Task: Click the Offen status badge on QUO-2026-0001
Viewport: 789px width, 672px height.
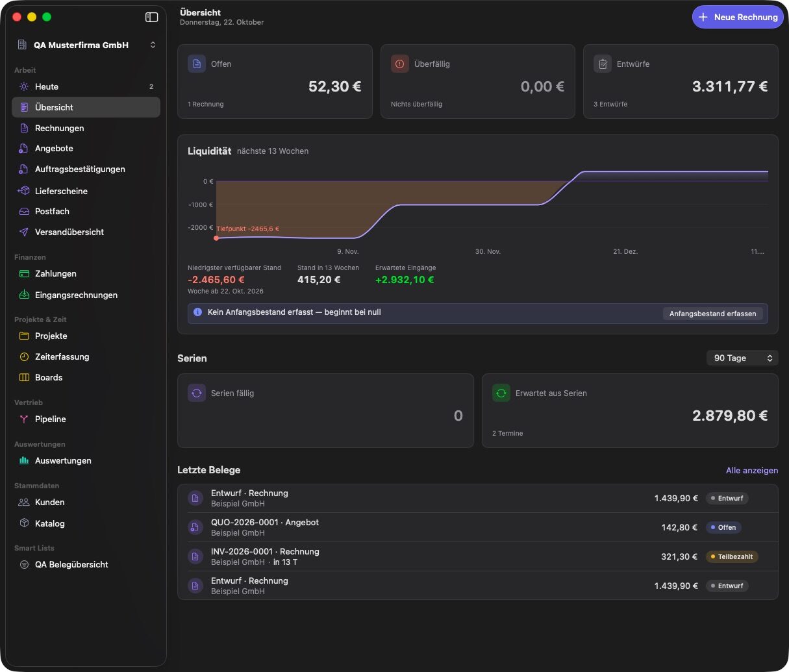Action: (723, 527)
